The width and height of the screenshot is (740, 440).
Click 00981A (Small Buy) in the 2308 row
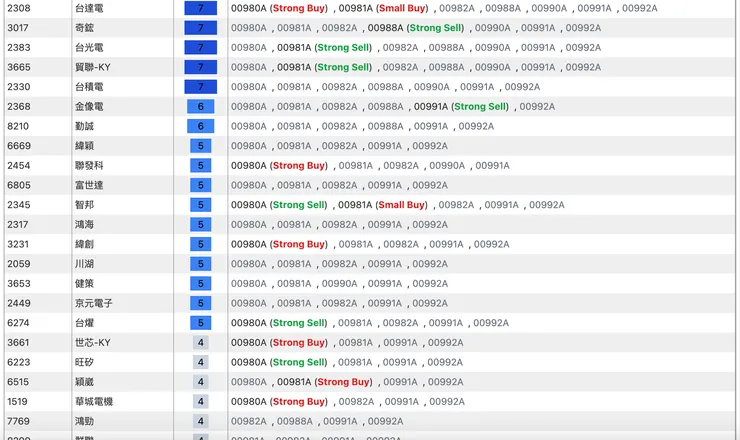384,8
